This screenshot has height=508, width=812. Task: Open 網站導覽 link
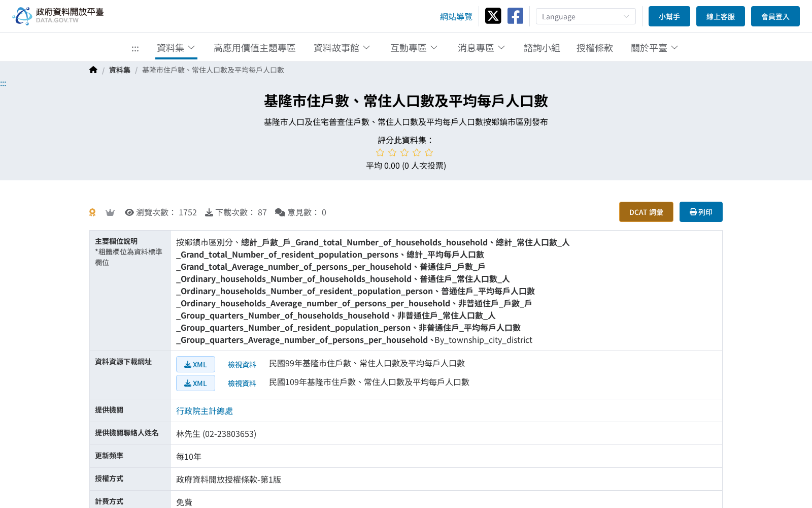point(456,17)
